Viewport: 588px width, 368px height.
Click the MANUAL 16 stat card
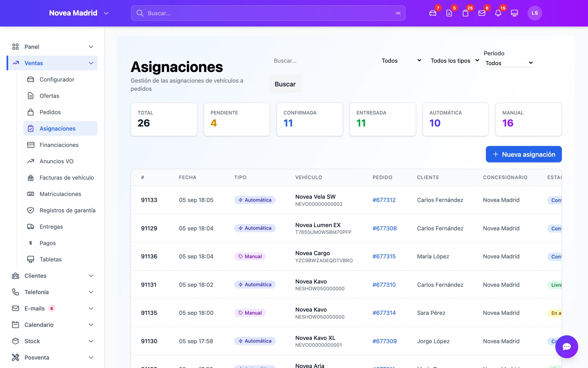528,119
